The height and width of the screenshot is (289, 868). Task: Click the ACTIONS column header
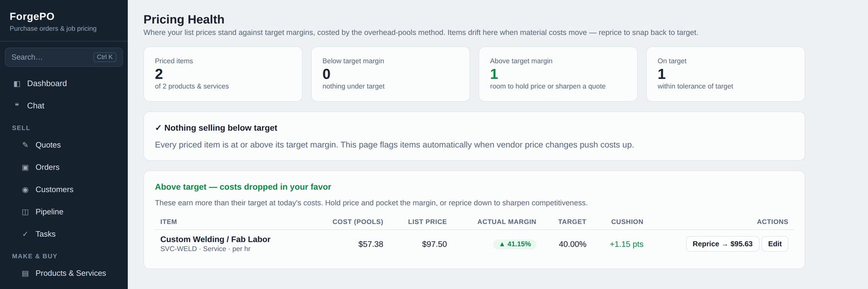(x=773, y=222)
